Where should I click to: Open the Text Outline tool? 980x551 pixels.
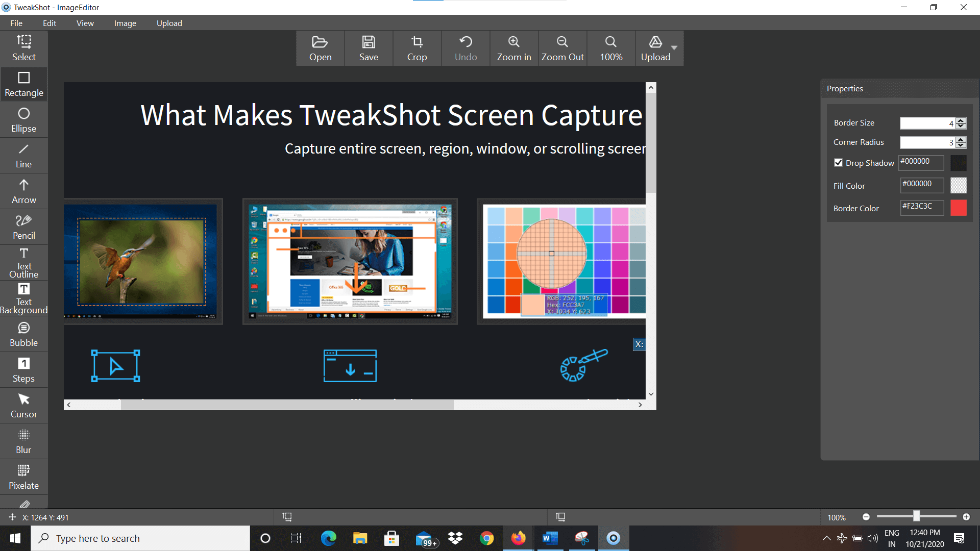point(23,262)
